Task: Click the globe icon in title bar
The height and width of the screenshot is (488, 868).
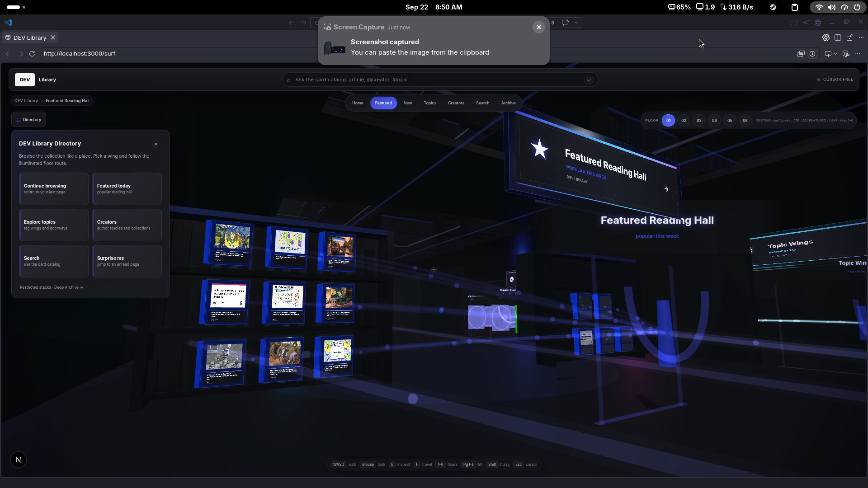Action: (x=818, y=23)
